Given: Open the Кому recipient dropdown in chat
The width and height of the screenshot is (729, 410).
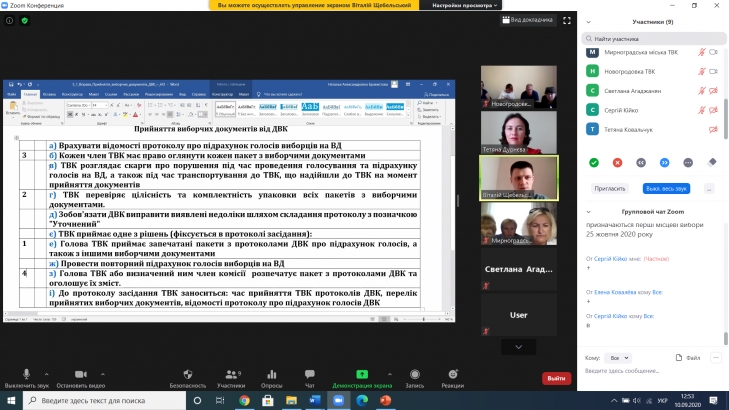Looking at the screenshot, I should point(619,357).
